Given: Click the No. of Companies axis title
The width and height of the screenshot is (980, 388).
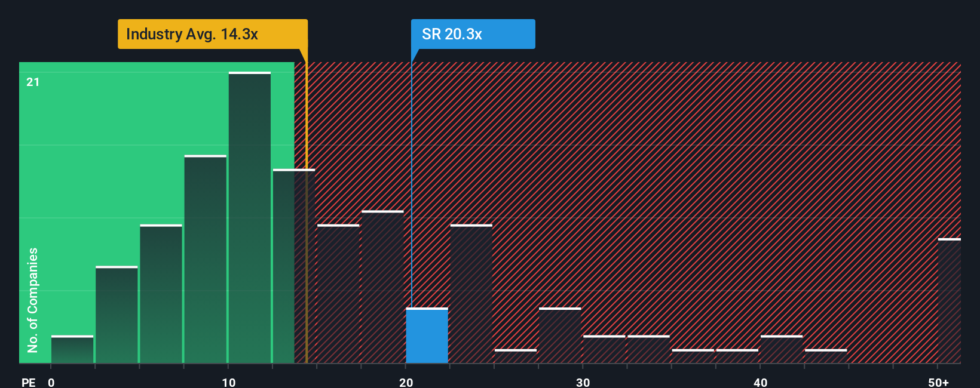Looking at the screenshot, I should pos(33,300).
